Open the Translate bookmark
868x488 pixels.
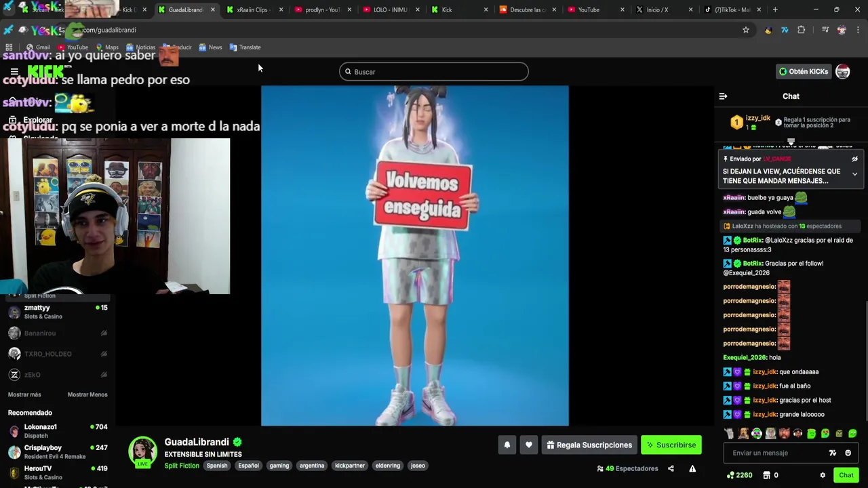tap(245, 47)
